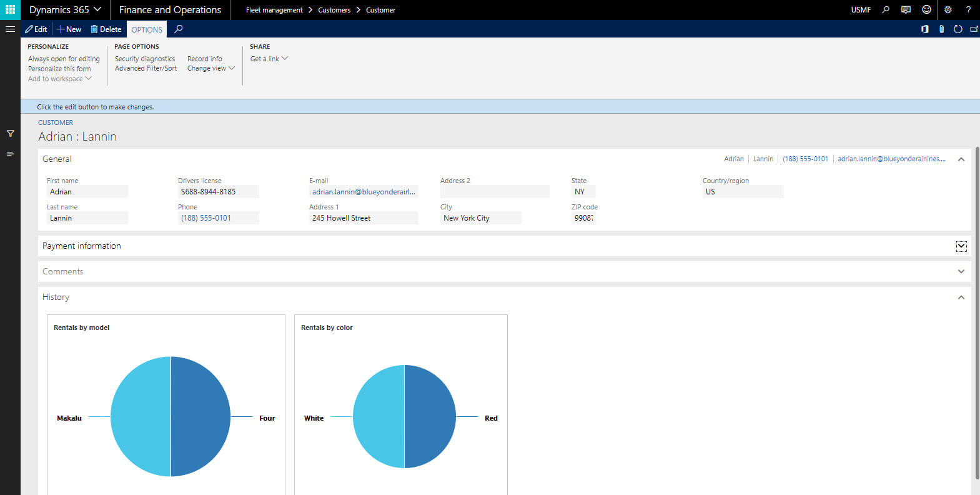Open the help question mark icon
The height and width of the screenshot is (495, 980).
969,9
